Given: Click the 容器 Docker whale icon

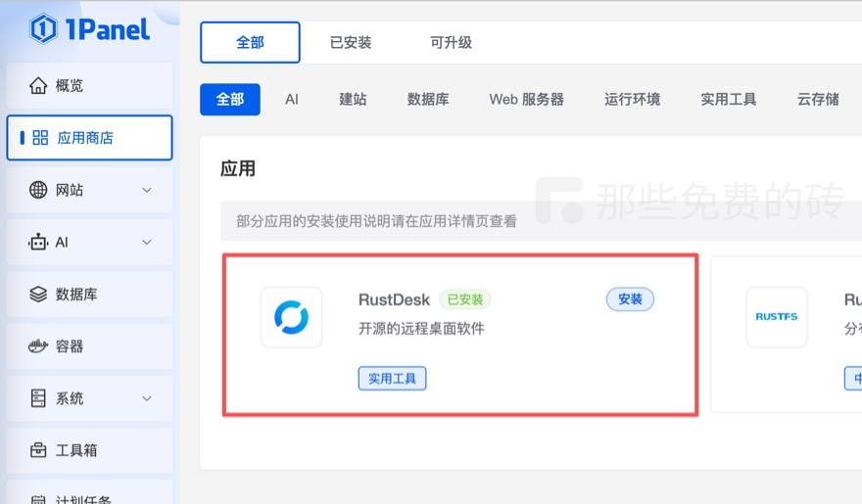Looking at the screenshot, I should pos(38,345).
